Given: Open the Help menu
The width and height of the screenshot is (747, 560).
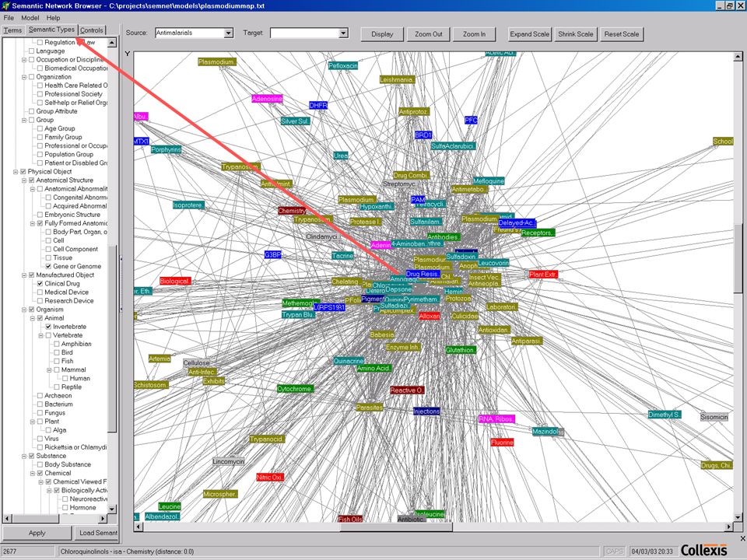Looking at the screenshot, I should [53, 18].
